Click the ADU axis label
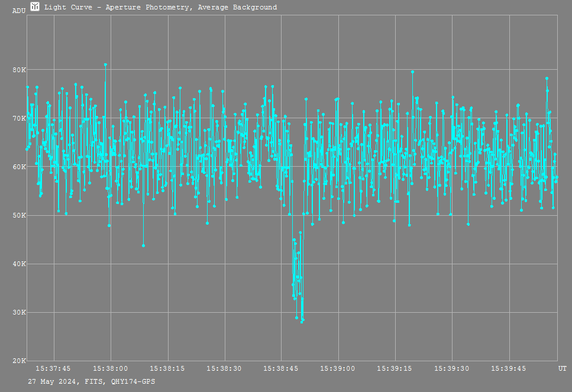The height and width of the screenshot is (392, 572). (19, 11)
